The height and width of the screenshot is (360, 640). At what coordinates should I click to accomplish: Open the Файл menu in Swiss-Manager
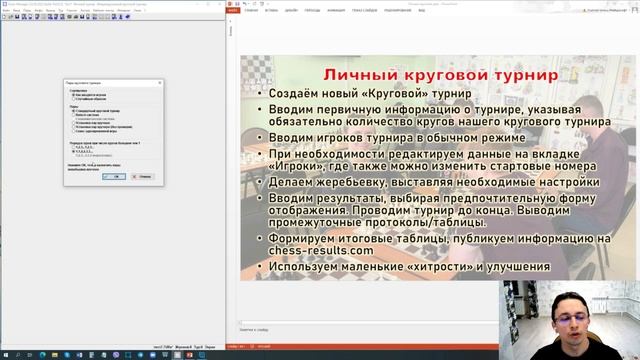pos(6,10)
